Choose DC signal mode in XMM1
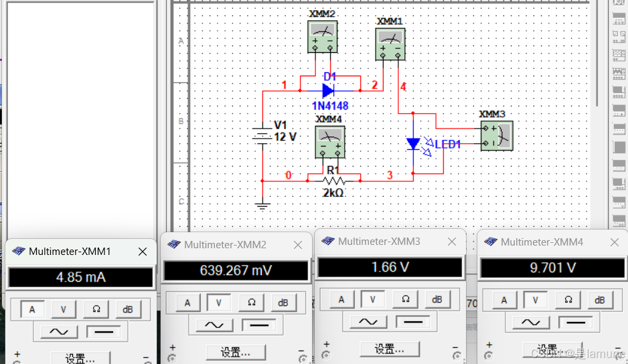Viewport: 628px width, 364px height. (x=104, y=332)
